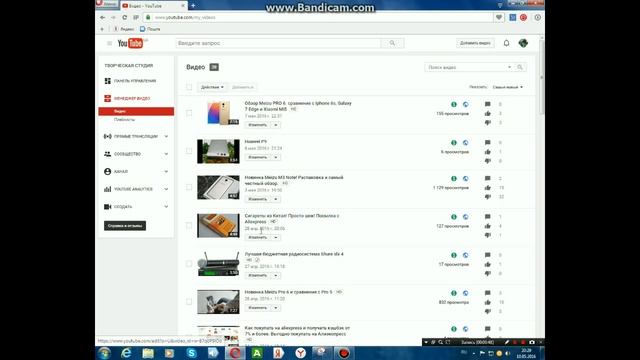Tick the checkbox of the cigarettes from China video
This screenshot has height=360, width=640.
click(189, 225)
